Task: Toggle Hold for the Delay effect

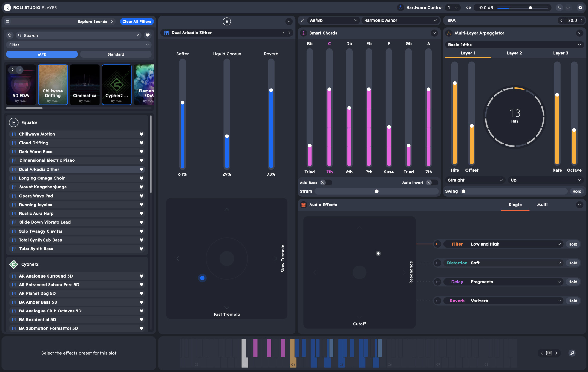Action: pyautogui.click(x=573, y=282)
